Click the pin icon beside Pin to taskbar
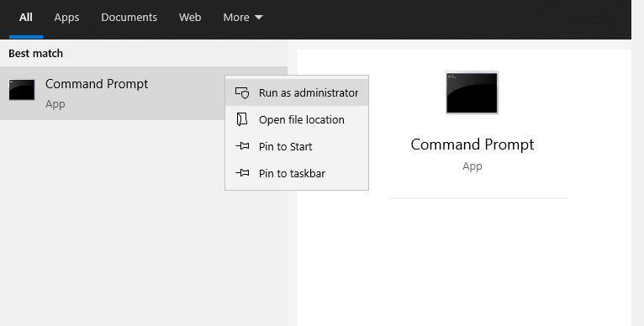644x326 pixels. pyautogui.click(x=242, y=173)
